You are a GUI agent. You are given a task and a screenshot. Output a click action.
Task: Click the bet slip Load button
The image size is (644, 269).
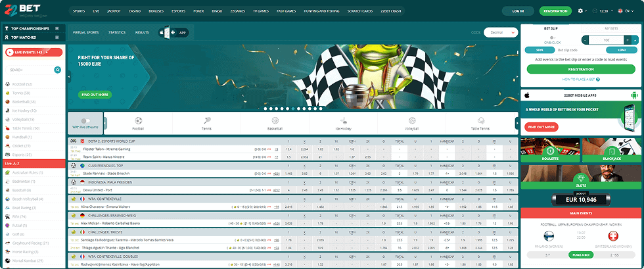click(x=622, y=50)
